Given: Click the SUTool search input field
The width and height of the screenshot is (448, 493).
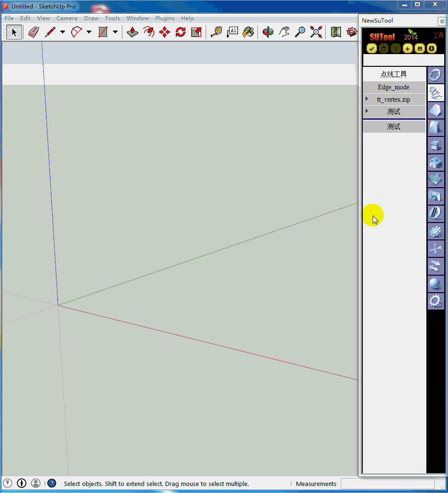Looking at the screenshot, I should [404, 60].
